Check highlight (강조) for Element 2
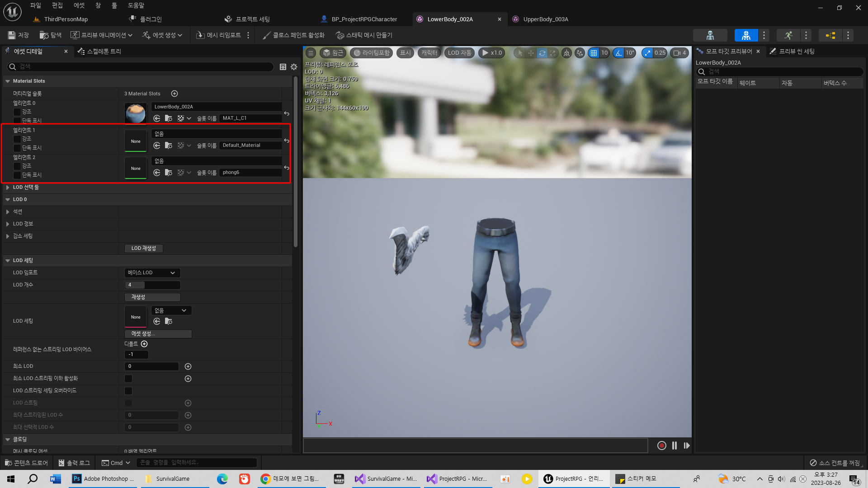 pos(17,166)
